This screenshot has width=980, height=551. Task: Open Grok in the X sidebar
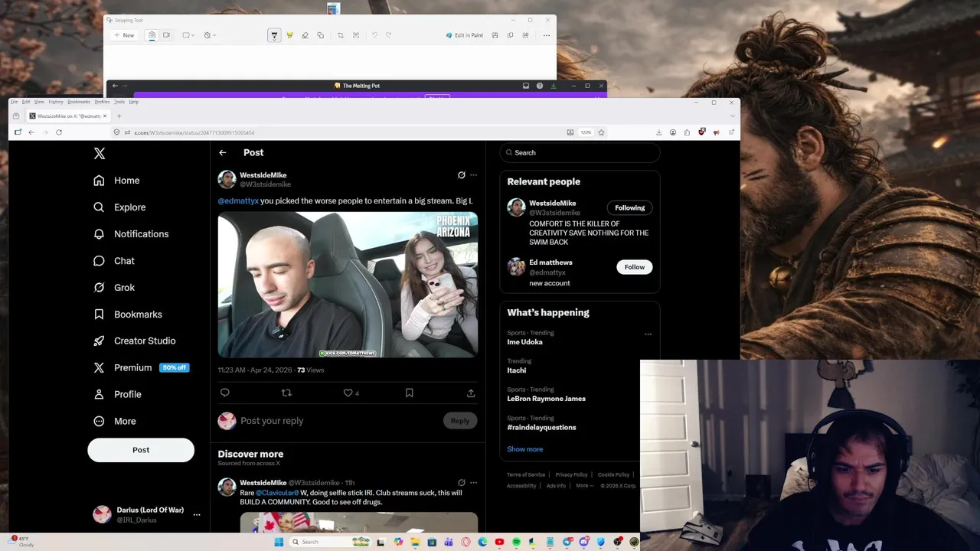(x=114, y=288)
